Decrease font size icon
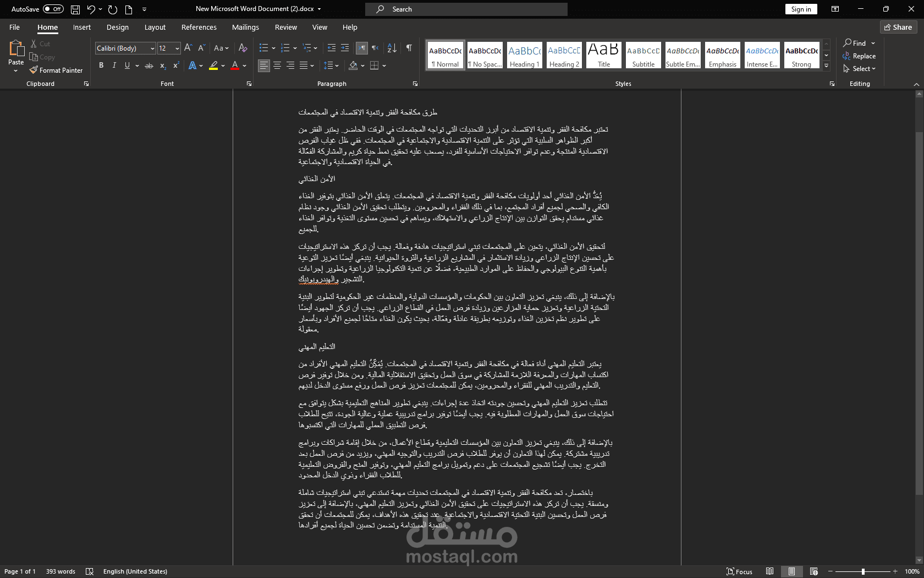 [x=201, y=48]
